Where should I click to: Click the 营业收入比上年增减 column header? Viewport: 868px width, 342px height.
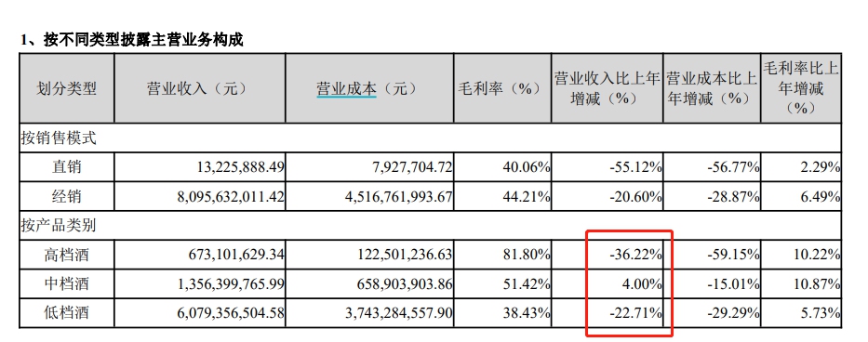coord(608,88)
